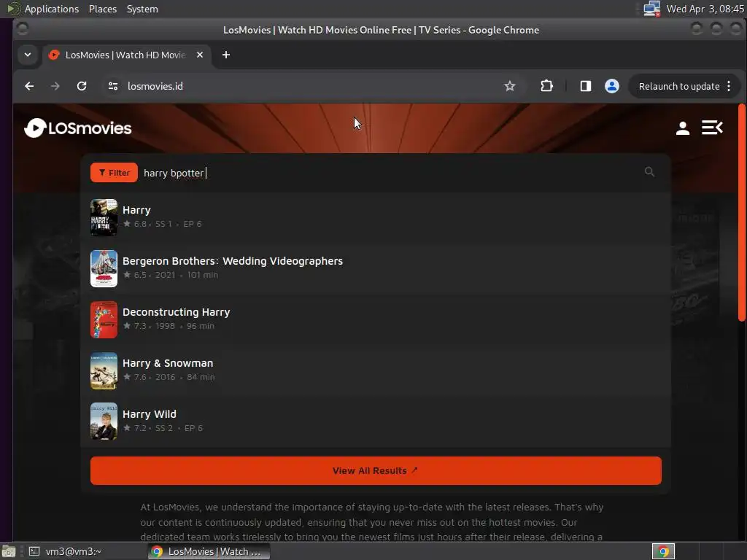
Task: Select the Deconstructing Harry result title
Action: (177, 312)
